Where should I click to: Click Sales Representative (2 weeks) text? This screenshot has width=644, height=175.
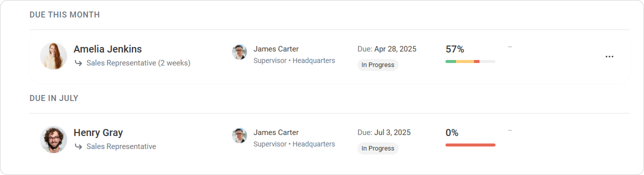[138, 63]
